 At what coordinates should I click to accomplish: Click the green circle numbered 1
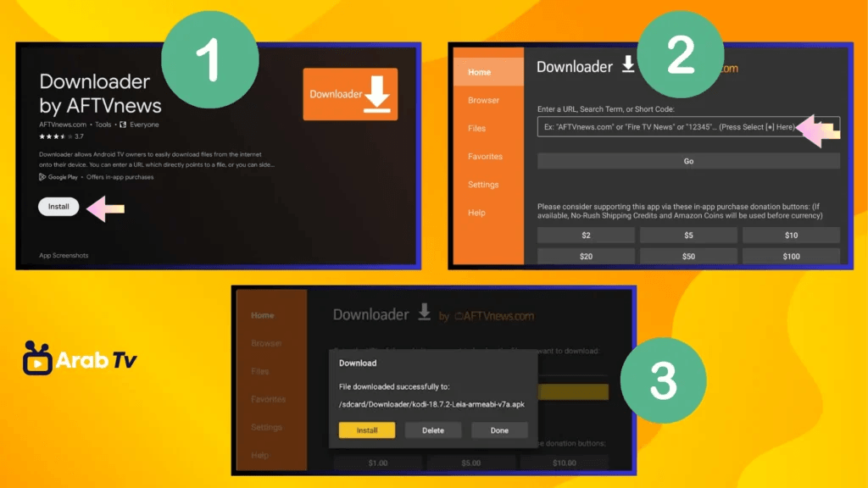(209, 54)
